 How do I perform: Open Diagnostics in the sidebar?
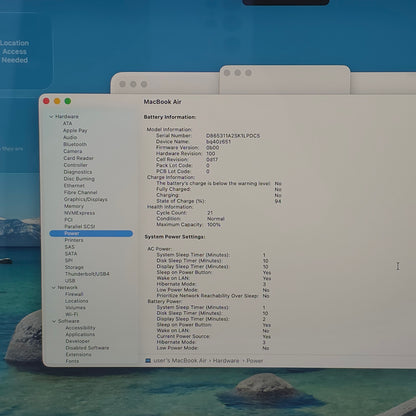[78, 172]
